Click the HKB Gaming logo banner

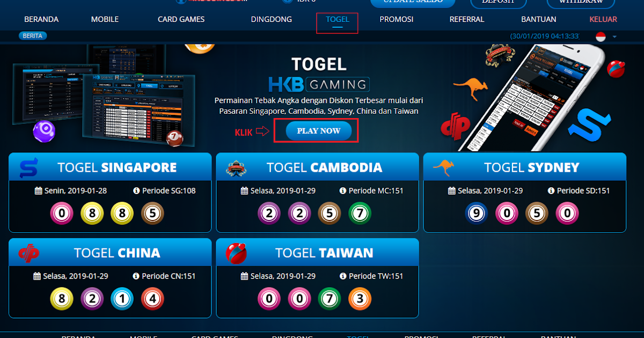click(x=319, y=84)
